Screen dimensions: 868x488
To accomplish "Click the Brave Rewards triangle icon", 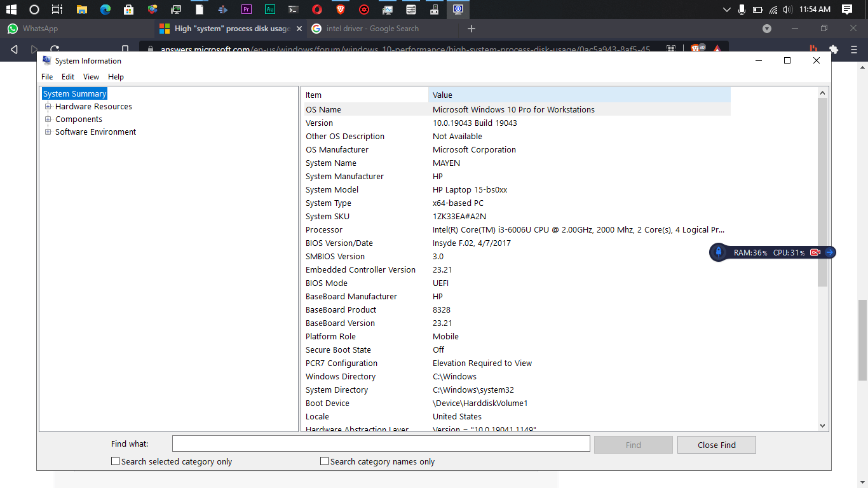I will (x=717, y=48).
